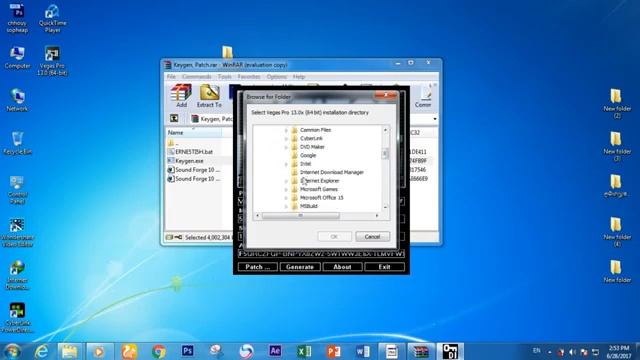Viewport: 640px width, 360px height.
Task: Click the About button in keygen
Action: tap(342, 267)
